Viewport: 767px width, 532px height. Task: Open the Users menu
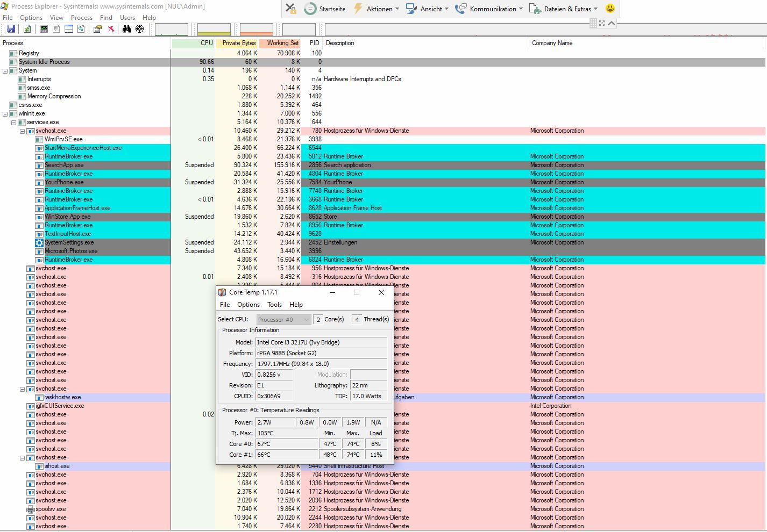pos(127,18)
